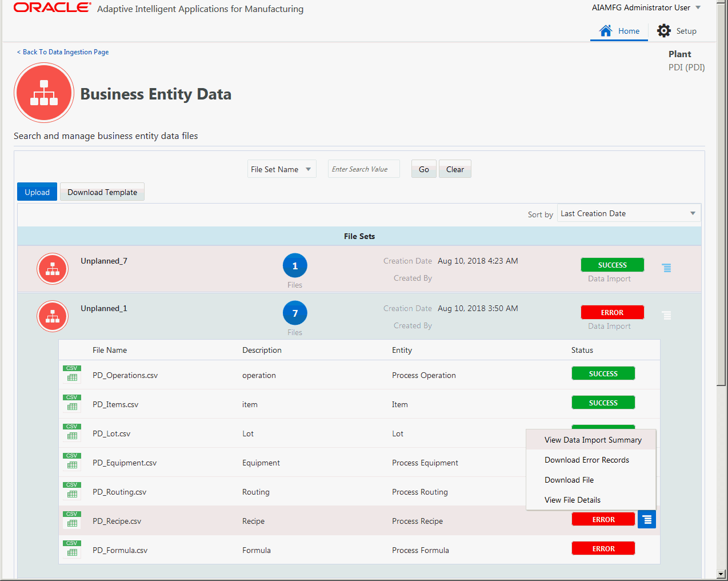Click the PD_Operations.csv SUCCESS status
The width and height of the screenshot is (728, 581).
pos(603,373)
